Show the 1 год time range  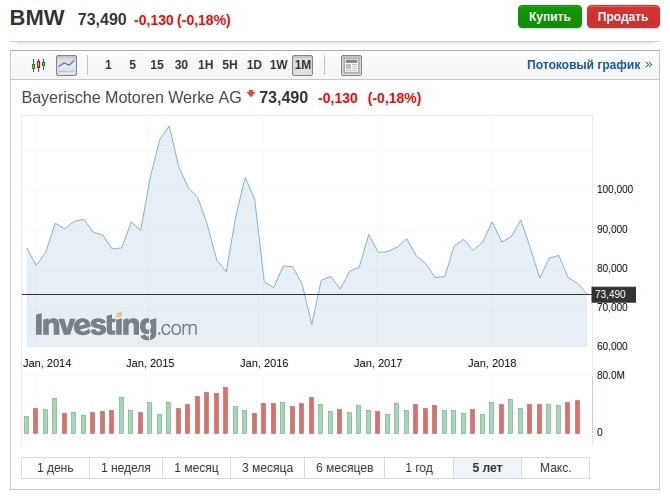[418, 468]
